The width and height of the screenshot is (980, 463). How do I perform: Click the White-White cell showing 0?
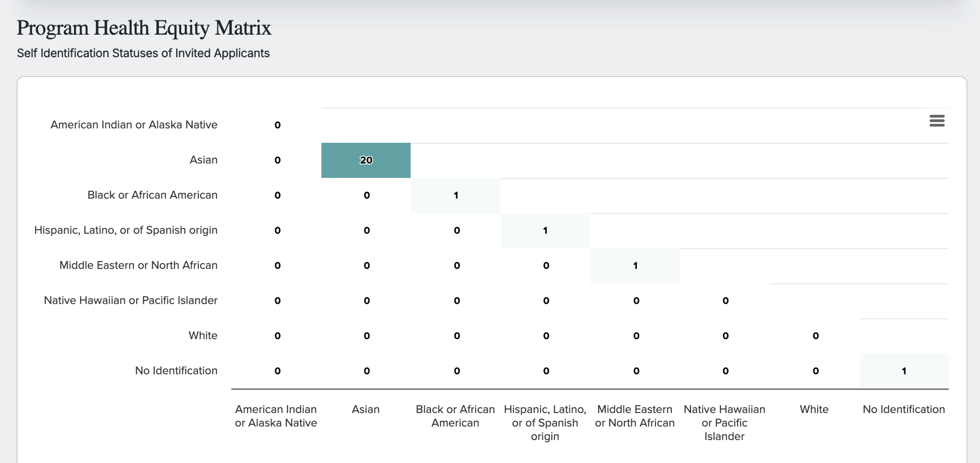815,336
